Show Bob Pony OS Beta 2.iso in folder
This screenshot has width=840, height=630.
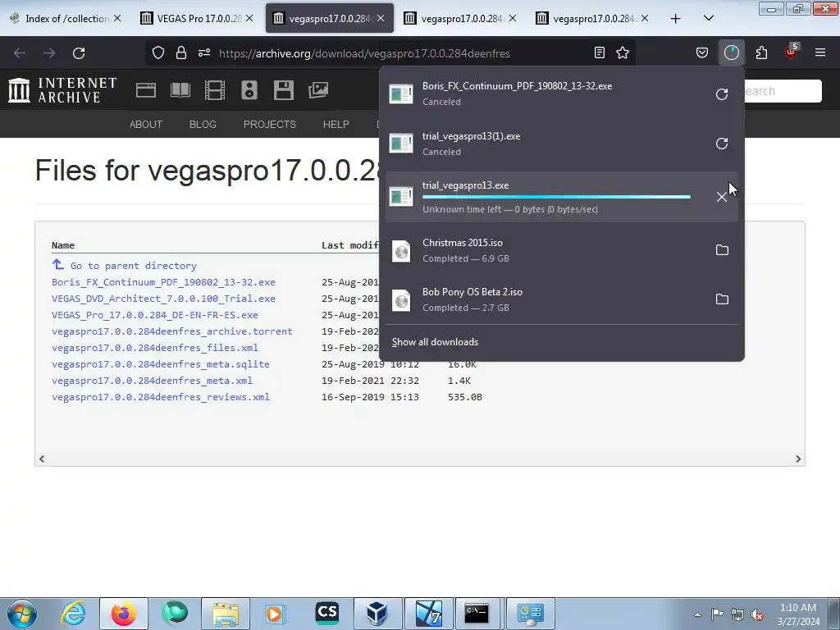(722, 299)
